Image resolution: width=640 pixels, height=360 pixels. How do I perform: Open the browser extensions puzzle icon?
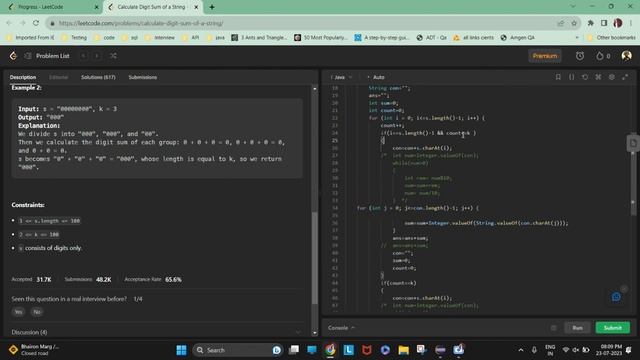click(590, 23)
